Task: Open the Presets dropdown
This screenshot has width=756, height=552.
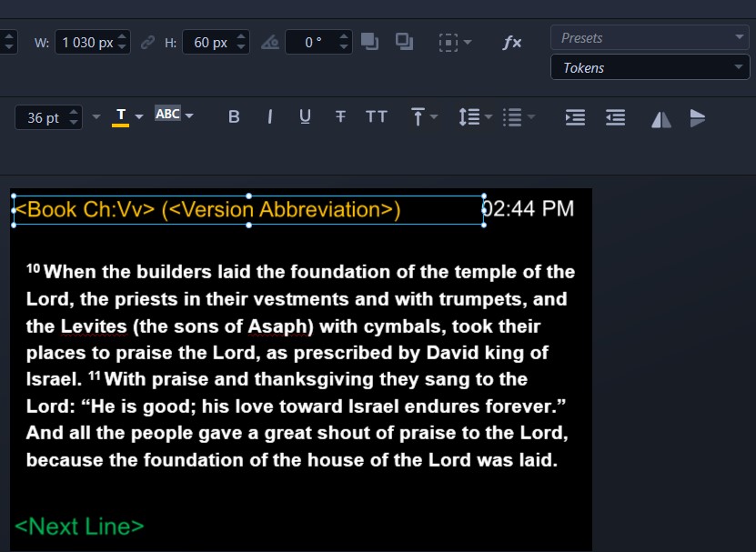Action: [x=649, y=38]
